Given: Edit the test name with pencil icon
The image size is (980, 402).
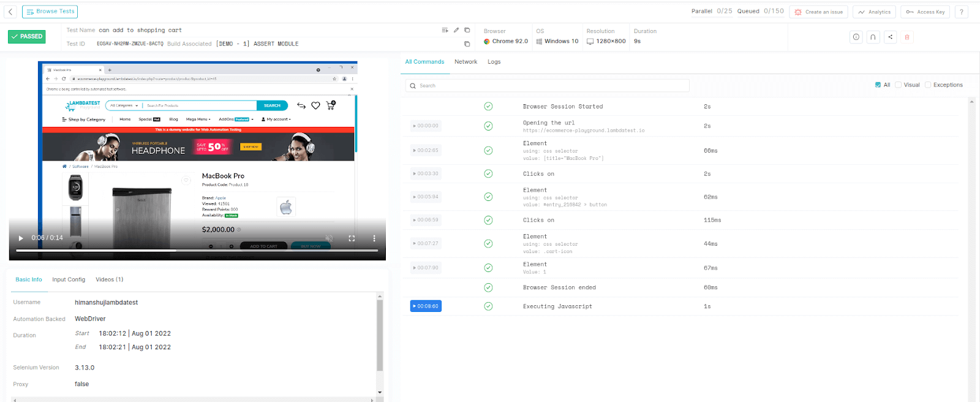Looking at the screenshot, I should [x=456, y=30].
